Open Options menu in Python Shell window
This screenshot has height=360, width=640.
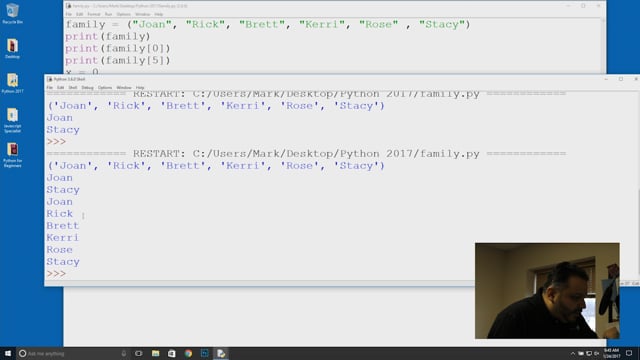point(104,88)
